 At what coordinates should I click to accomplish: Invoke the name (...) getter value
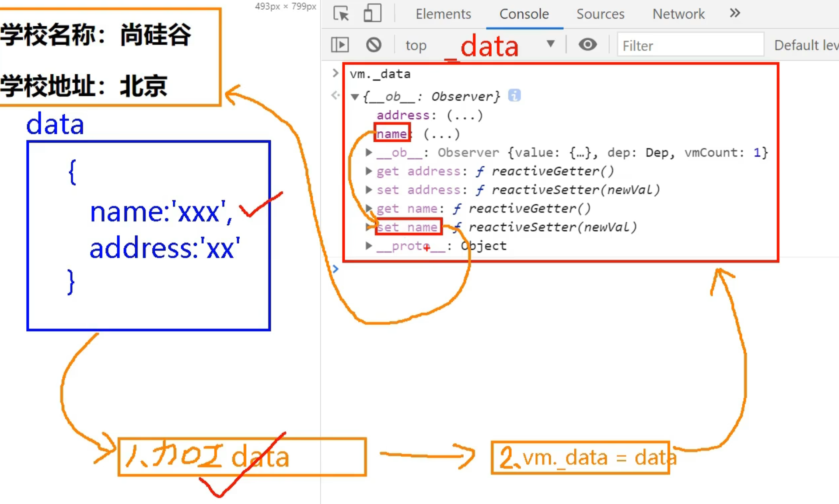pos(442,134)
